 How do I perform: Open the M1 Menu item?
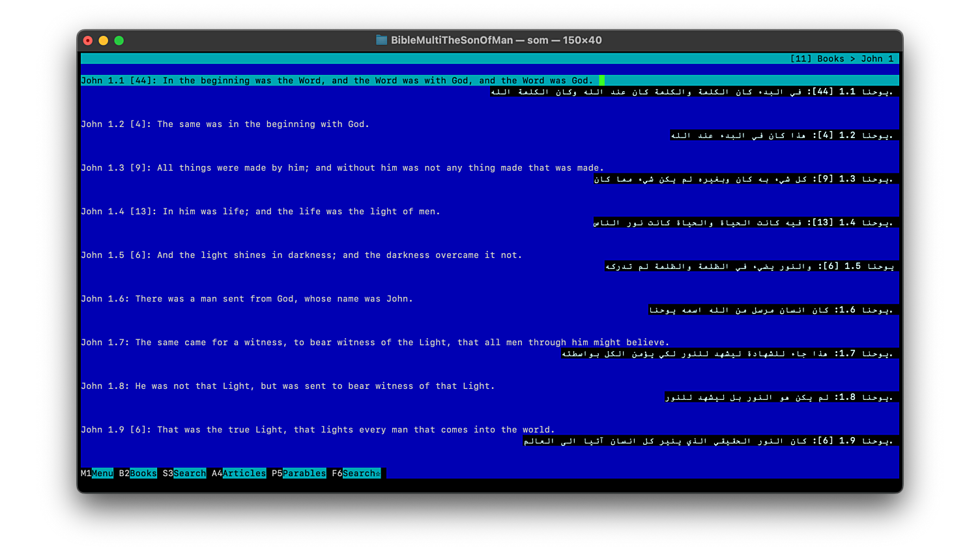97,473
